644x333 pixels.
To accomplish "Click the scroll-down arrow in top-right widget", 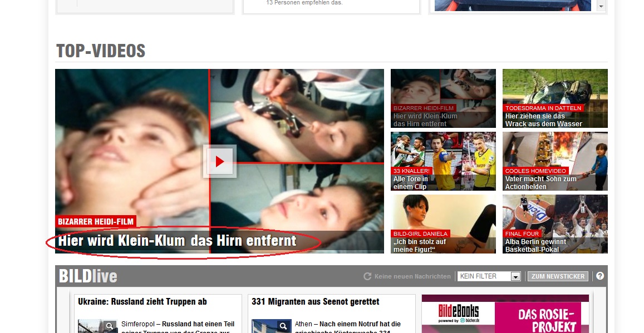I will [x=601, y=6].
